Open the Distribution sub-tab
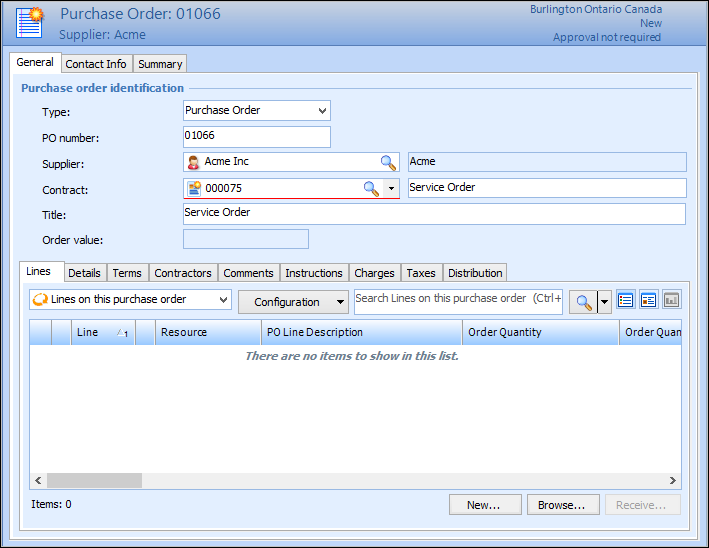The image size is (709, 548). [475, 273]
